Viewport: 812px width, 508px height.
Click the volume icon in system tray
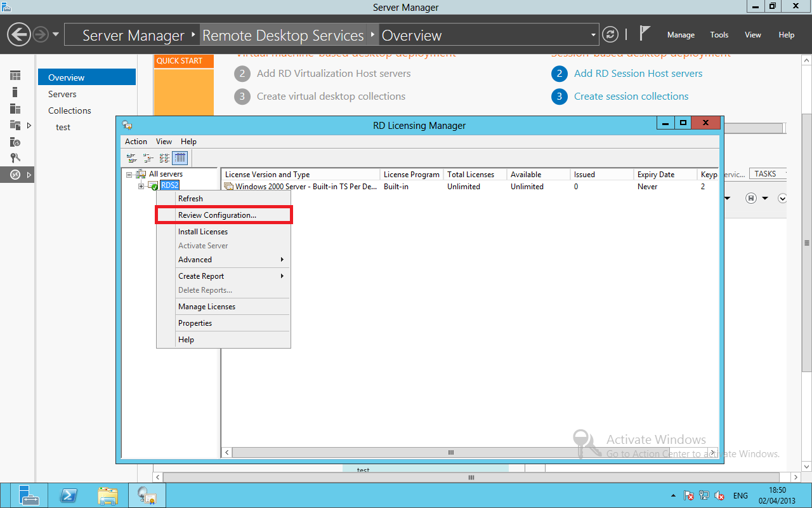[719, 495]
